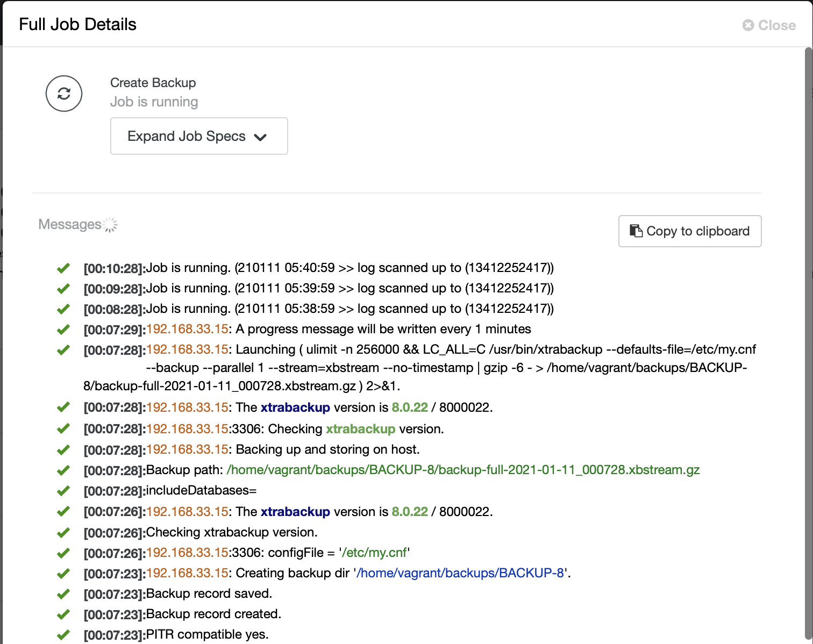
Task: Click checkmark beside 'Backing up and storing on host'
Action: [x=63, y=449]
